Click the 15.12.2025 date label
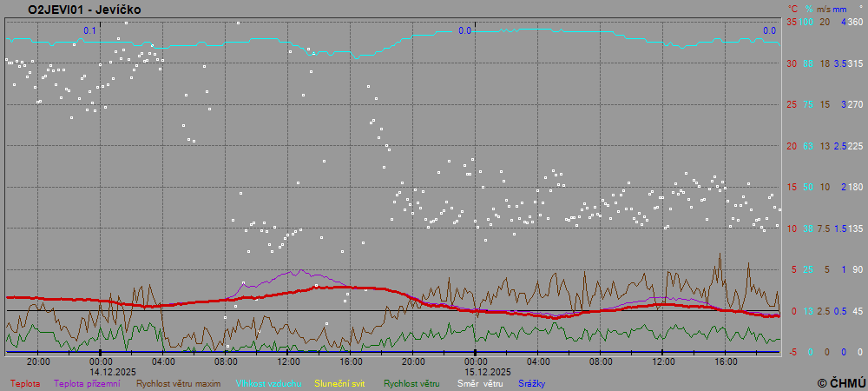Screen dimensions: 868x391 point(476,371)
